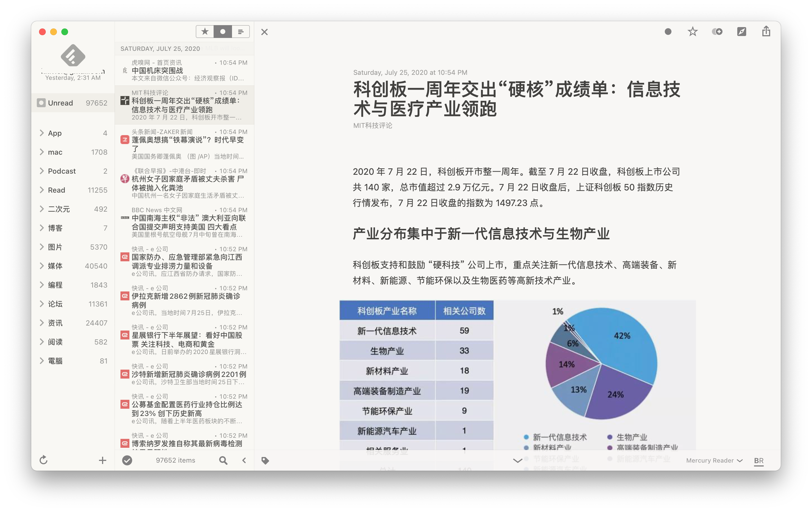Click the pie chart image in article
The width and height of the screenshot is (812, 512).
point(601,364)
